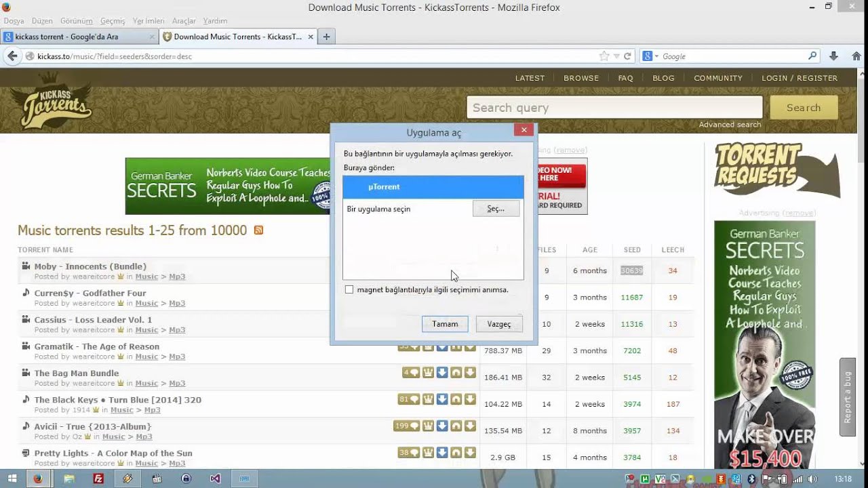Open the Windows Start button
Viewport: 868px width, 488px height.
tap(12, 479)
